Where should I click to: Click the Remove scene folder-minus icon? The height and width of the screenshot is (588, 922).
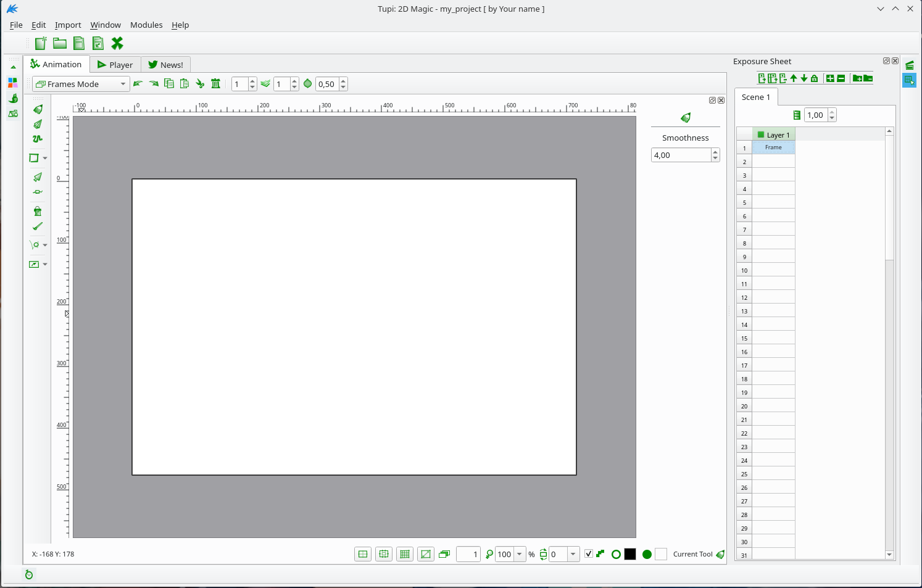point(868,78)
